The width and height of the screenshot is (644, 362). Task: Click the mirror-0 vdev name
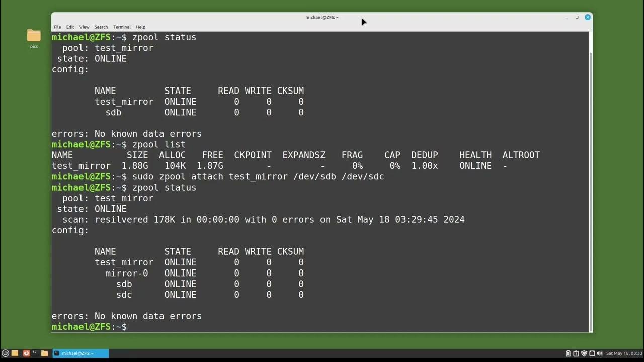point(127,273)
